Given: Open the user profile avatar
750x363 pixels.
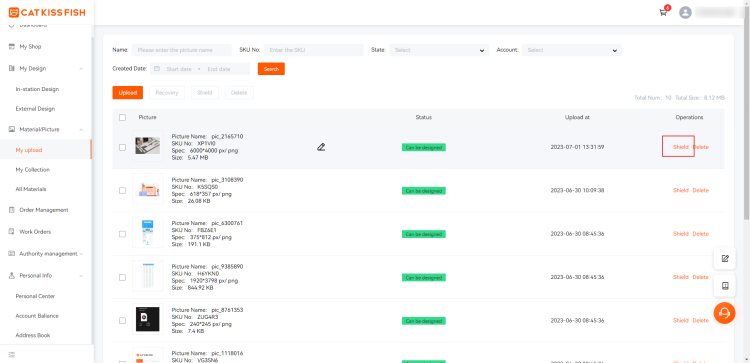Looking at the screenshot, I should 685,12.
